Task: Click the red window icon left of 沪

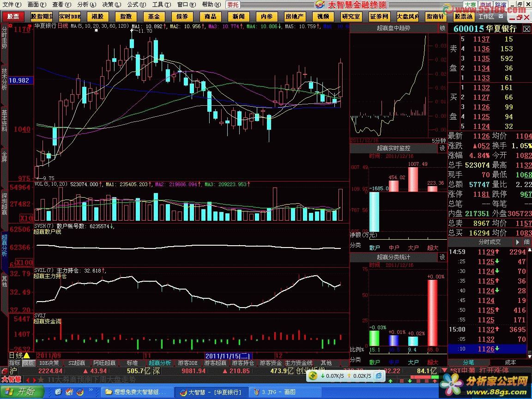Action: tap(5, 371)
